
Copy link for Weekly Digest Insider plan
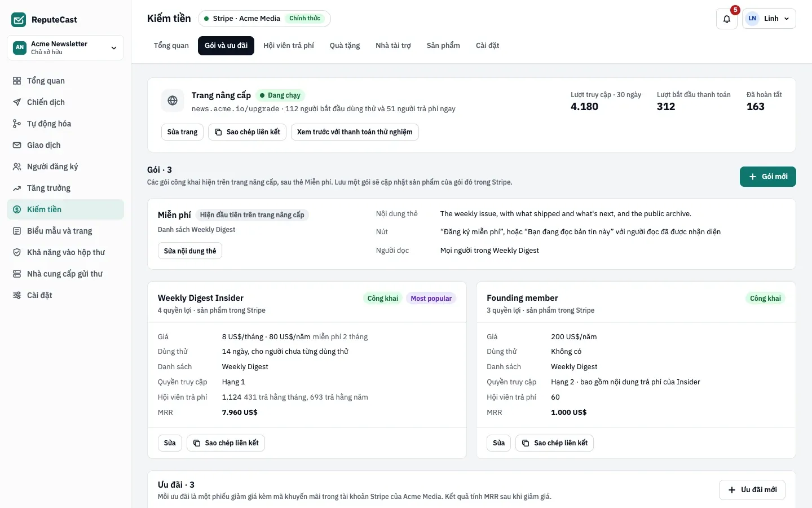click(226, 443)
